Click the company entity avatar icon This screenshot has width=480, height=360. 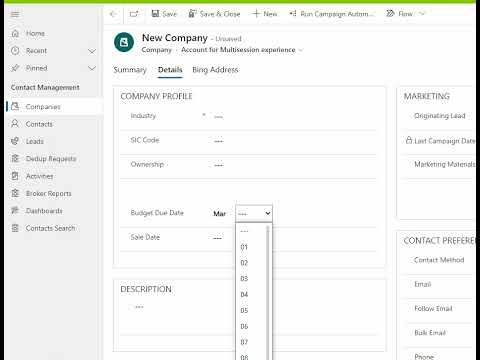(124, 42)
